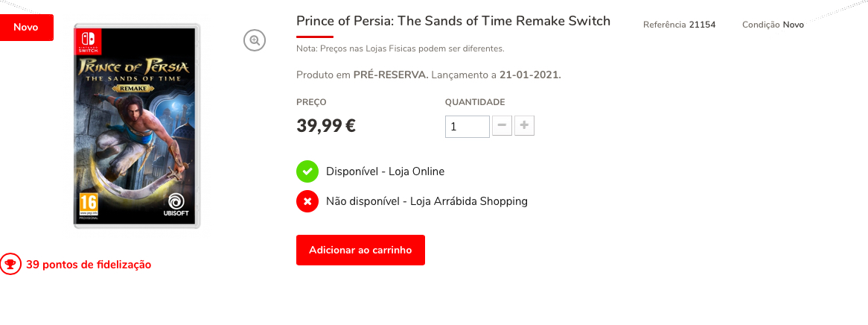Open the magnifier zoom icon beside cover
868x325 pixels.
point(255,40)
